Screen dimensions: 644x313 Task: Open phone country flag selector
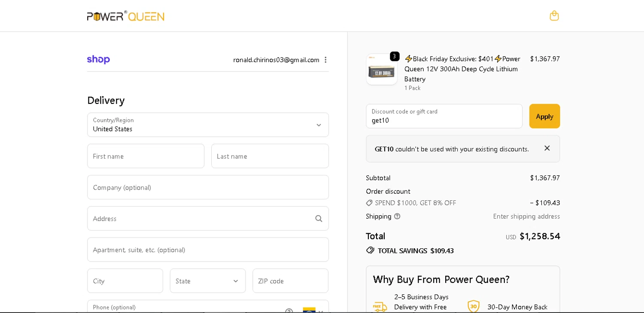coord(313,310)
